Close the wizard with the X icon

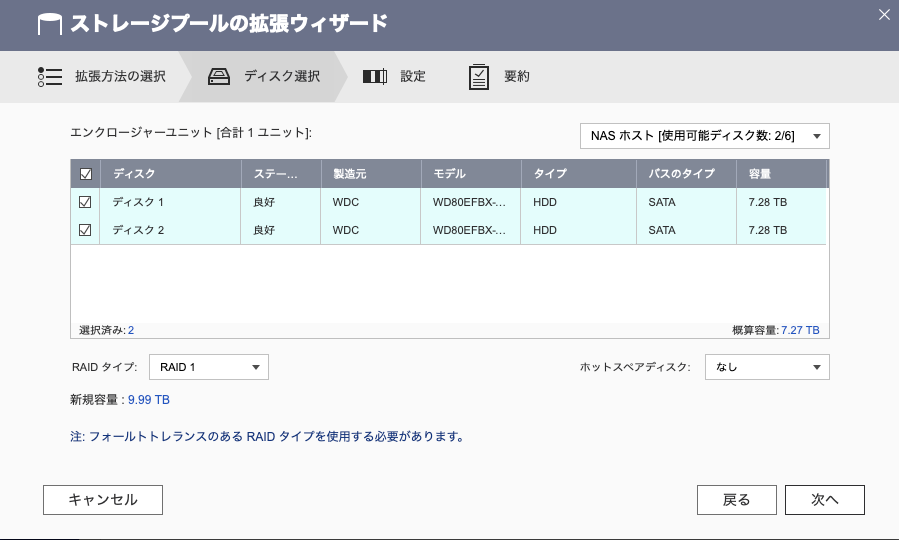point(884,15)
